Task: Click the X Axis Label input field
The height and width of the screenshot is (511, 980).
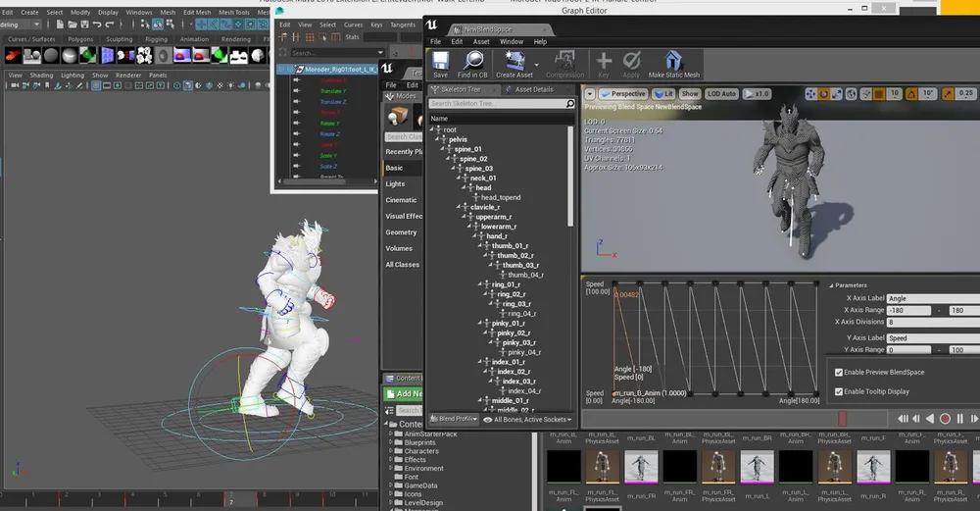Action: tap(932, 298)
